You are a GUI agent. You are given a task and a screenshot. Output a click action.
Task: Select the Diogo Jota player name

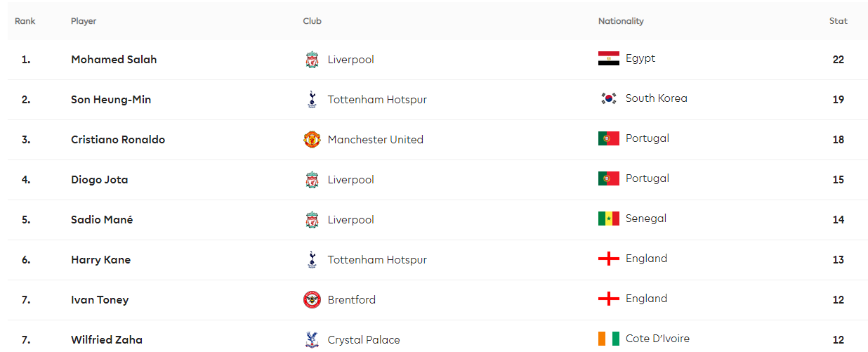click(100, 180)
